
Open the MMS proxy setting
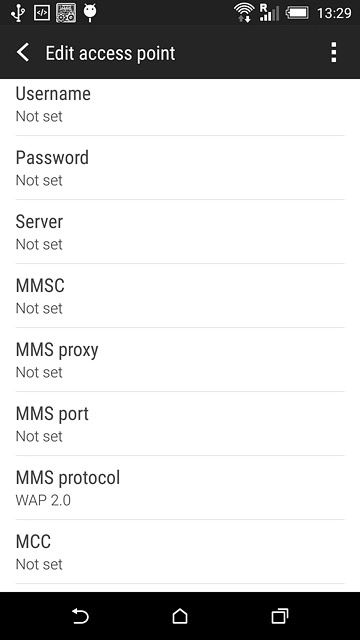point(180,360)
